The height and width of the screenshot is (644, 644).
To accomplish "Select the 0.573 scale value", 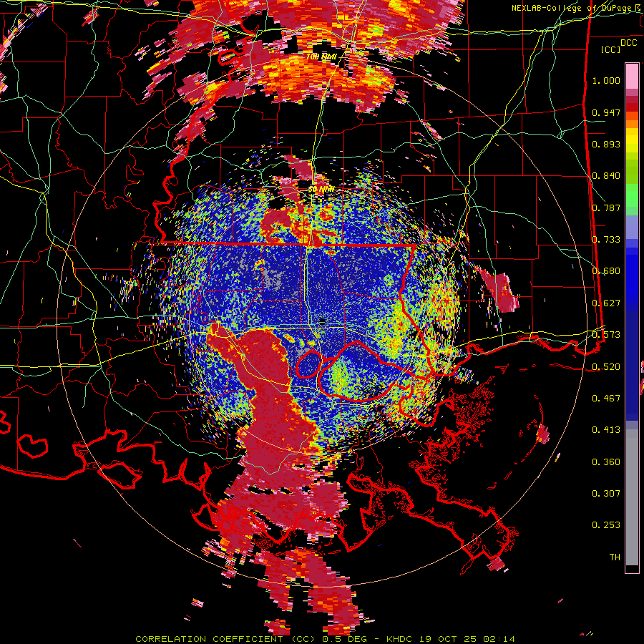I will coord(606,335).
